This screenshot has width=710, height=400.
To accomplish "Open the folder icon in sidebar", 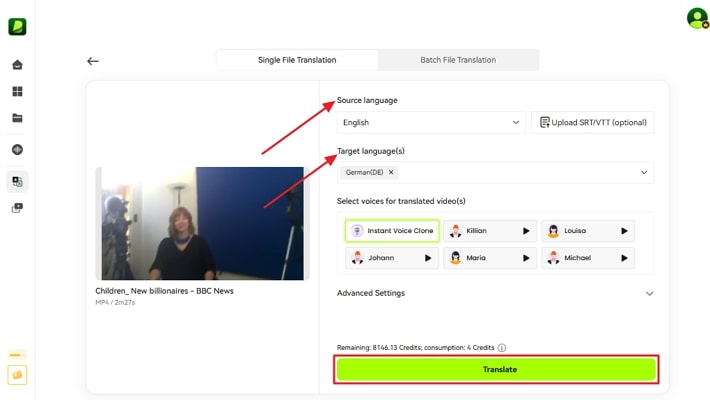I will 17,118.
